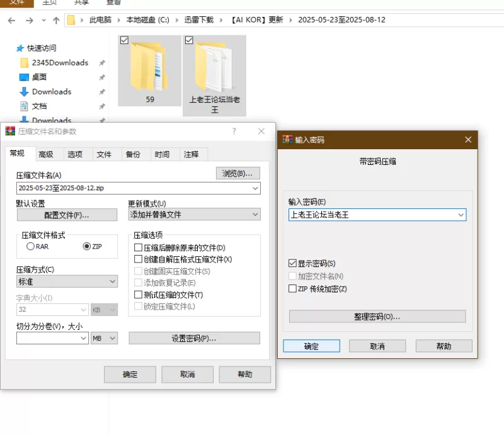Enable ZIP 传统加密 option
Image resolution: width=504 pixels, height=435 pixels.
tap(292, 289)
